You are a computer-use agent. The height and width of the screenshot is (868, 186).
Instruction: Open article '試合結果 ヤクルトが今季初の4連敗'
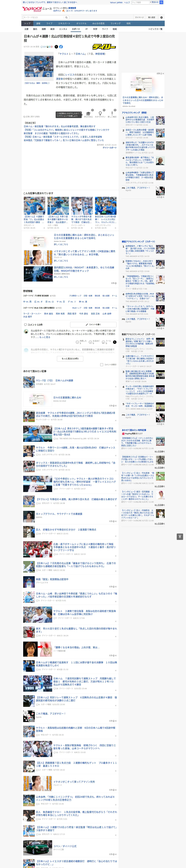tap(76, 414)
